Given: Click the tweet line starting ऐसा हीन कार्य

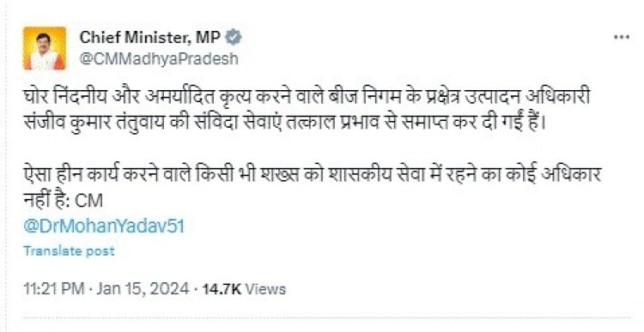Looking at the screenshot, I should pyautogui.click(x=312, y=177).
